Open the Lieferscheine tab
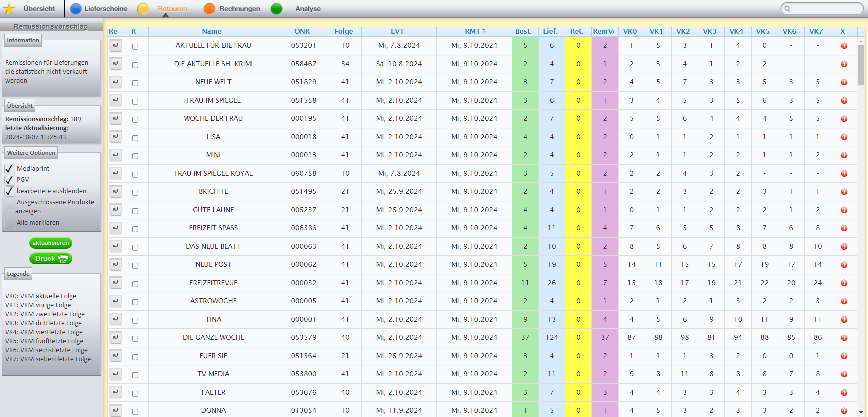 coord(99,9)
